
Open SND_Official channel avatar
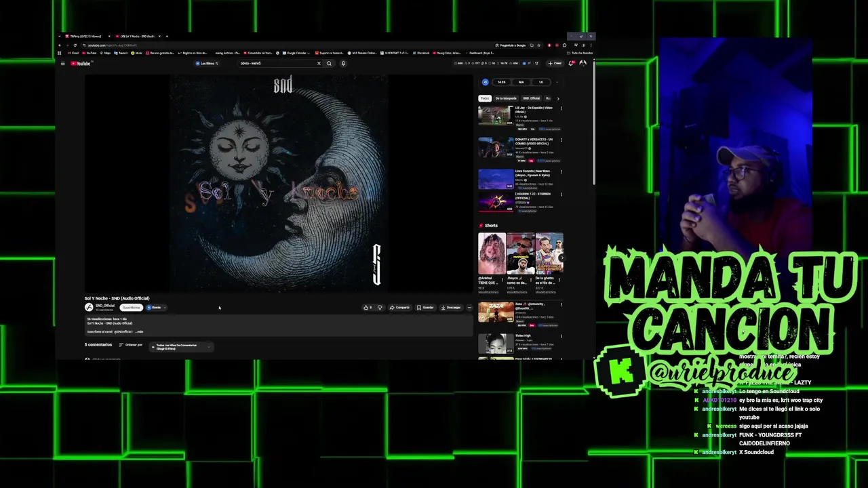(89, 307)
